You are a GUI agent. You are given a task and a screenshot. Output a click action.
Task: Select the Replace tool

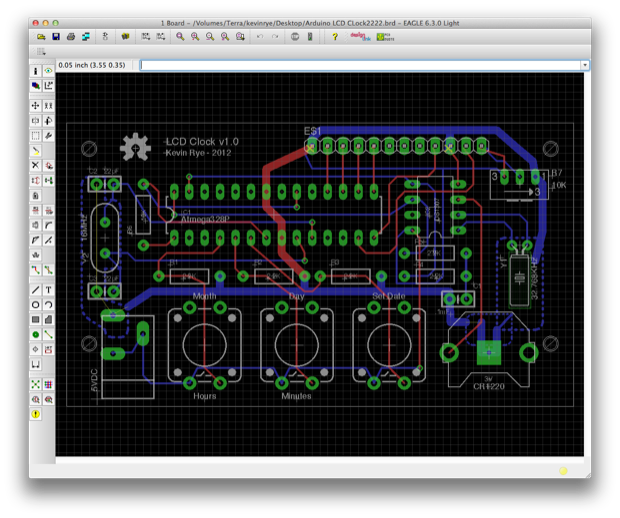(48, 180)
